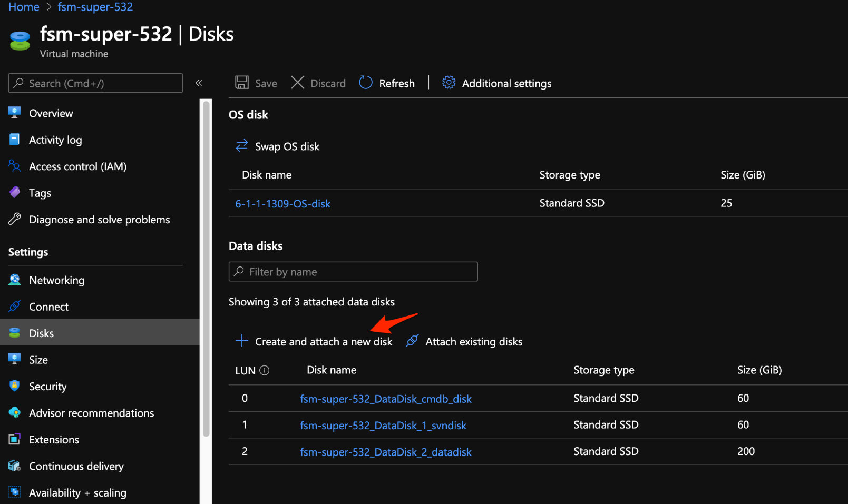Screen dimensions: 848x504
Task: Open Additional settings gear icon
Action: [x=449, y=83]
